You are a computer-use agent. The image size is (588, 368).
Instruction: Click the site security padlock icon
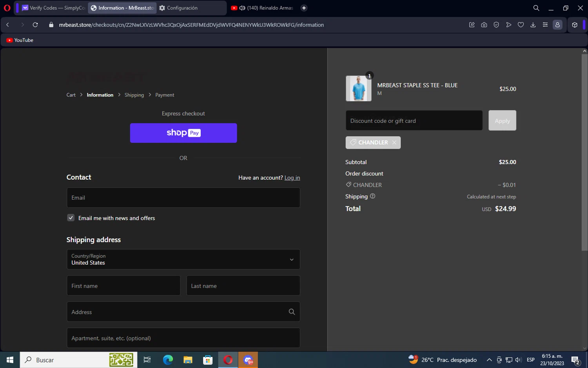coord(51,25)
